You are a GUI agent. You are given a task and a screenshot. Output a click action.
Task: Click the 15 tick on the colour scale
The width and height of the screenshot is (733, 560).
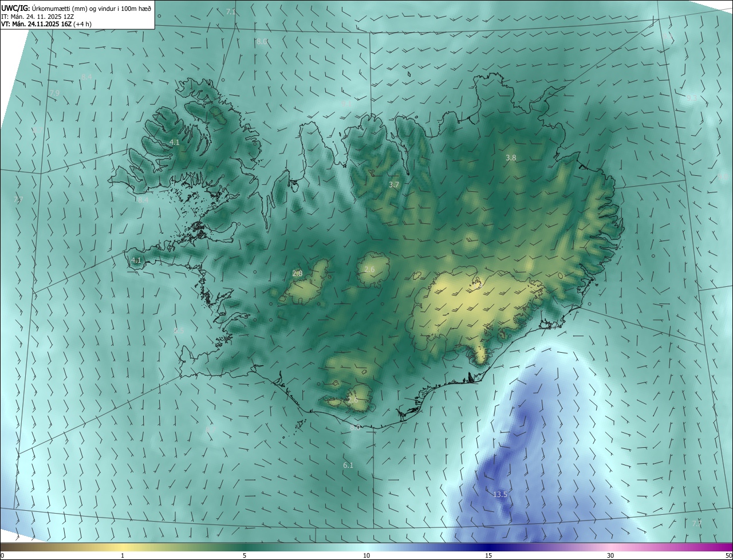click(x=488, y=555)
